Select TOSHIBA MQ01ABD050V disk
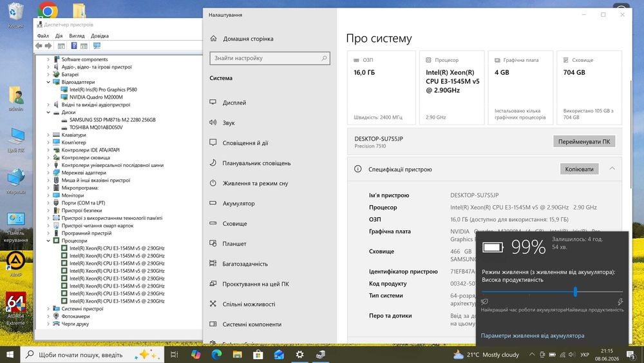644x363 pixels. 96,128
